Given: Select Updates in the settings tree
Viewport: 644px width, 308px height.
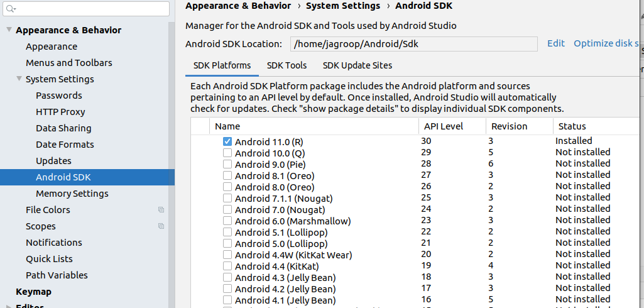Looking at the screenshot, I should [x=54, y=161].
